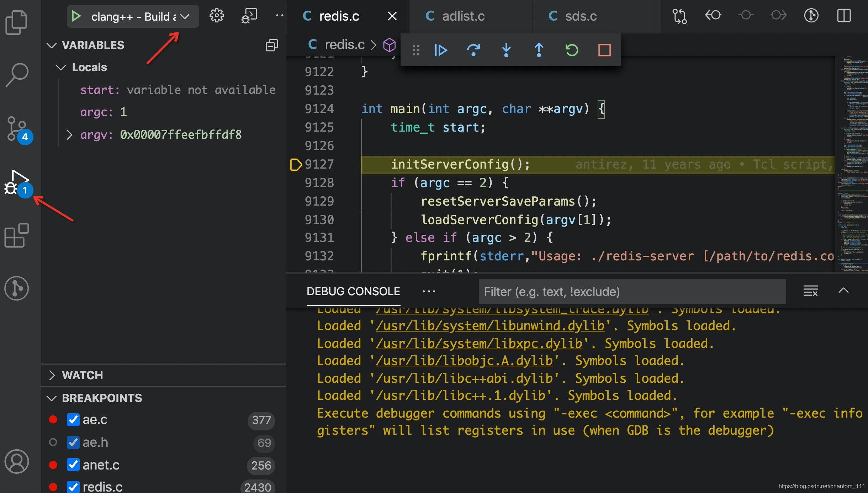Expand the WATCH section
Viewport: 868px width, 493px height.
(52, 375)
